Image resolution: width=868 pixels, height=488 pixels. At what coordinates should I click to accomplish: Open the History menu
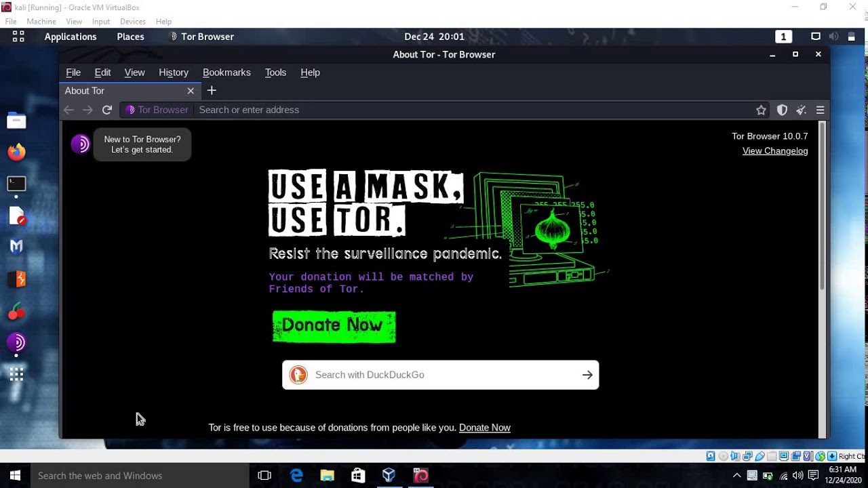pyautogui.click(x=174, y=73)
